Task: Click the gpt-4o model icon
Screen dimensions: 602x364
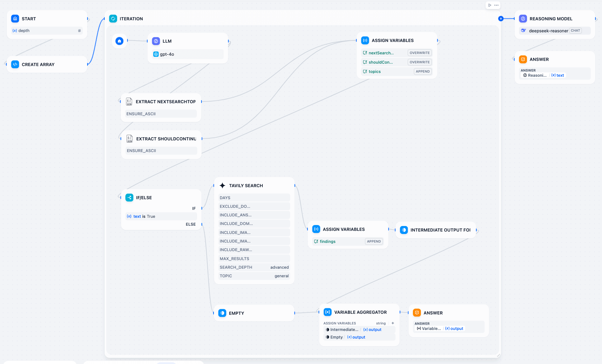Action: pos(156,54)
